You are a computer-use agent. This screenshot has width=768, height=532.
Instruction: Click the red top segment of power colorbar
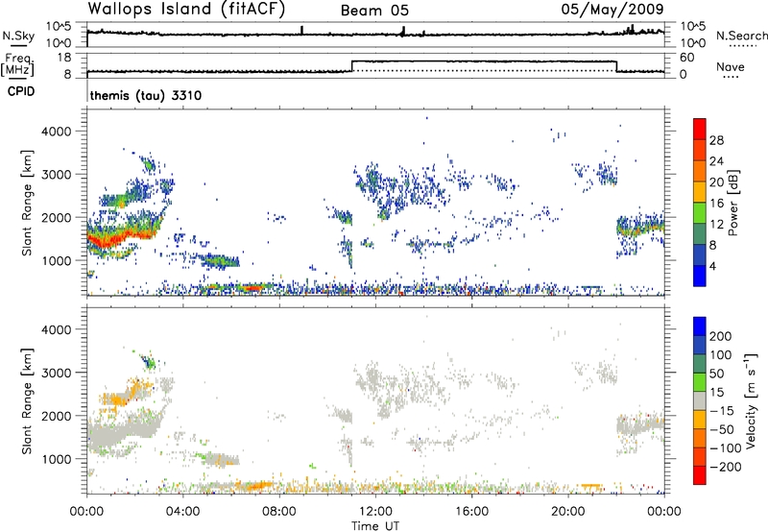coord(700,129)
